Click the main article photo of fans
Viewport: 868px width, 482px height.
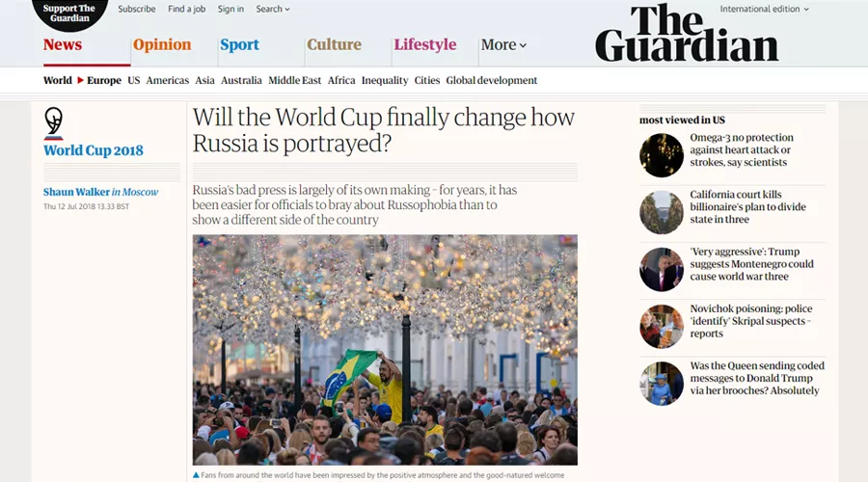coord(385,350)
